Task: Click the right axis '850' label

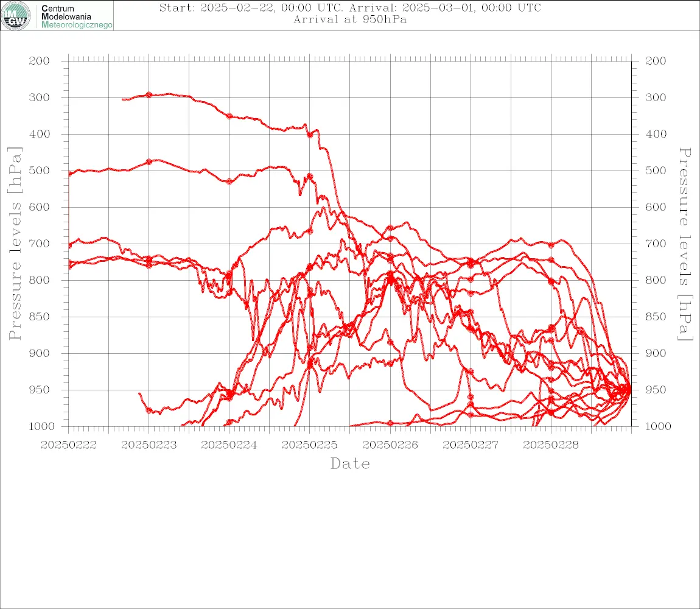Action: [656, 317]
